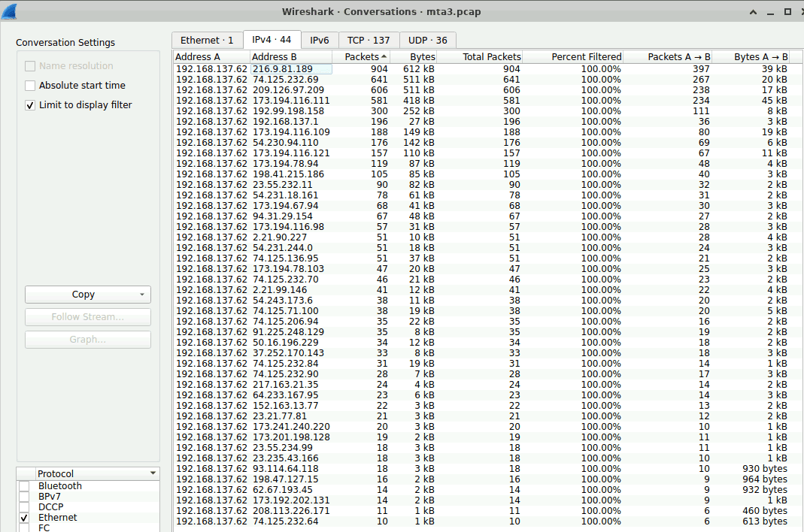The width and height of the screenshot is (804, 532).
Task: Enable the DCCP protocol checkbox
Action: 24,507
